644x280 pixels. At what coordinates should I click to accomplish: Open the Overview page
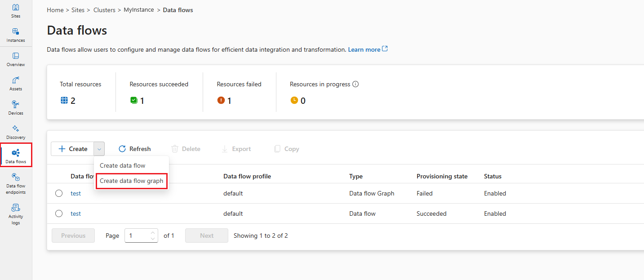pyautogui.click(x=15, y=60)
